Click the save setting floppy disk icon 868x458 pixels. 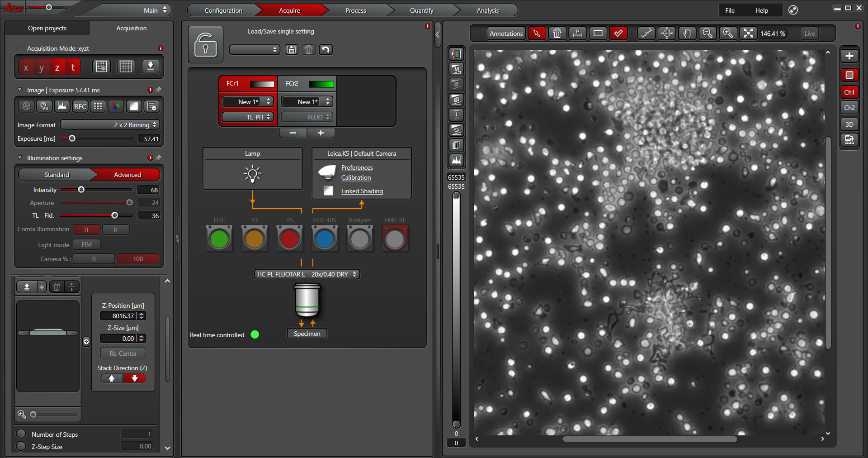coord(292,50)
